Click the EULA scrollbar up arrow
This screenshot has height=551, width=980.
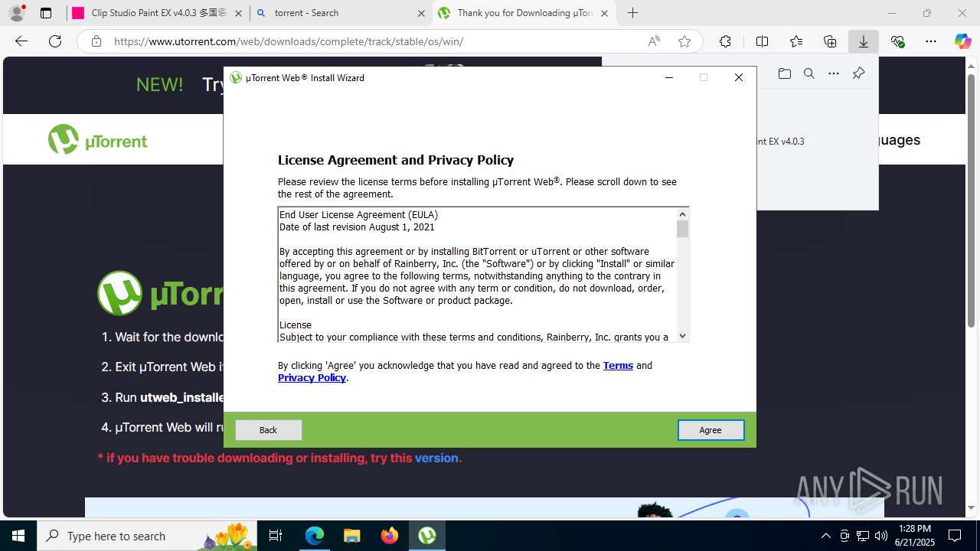683,214
